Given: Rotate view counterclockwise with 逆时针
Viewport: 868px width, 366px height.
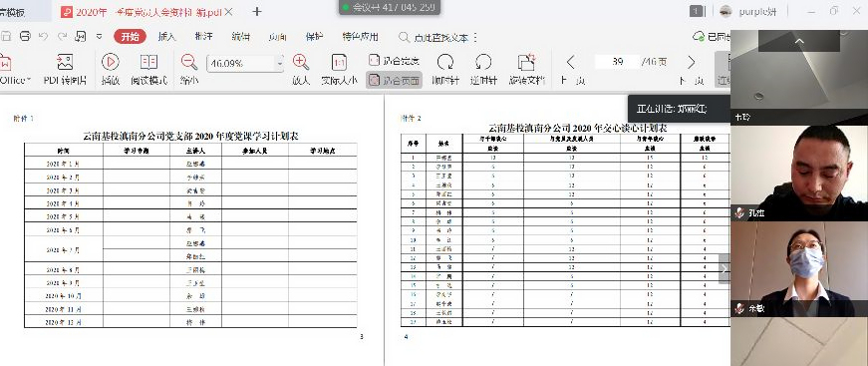Looking at the screenshot, I should (x=483, y=69).
